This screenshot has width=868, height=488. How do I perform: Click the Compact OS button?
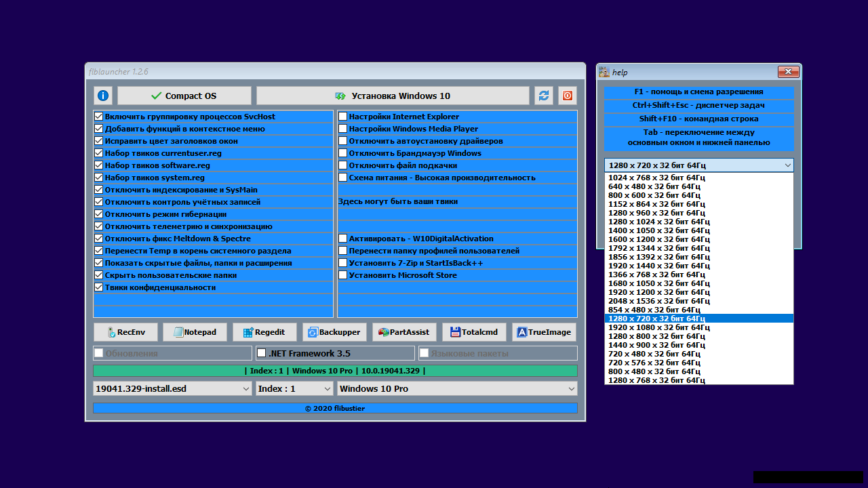(184, 96)
